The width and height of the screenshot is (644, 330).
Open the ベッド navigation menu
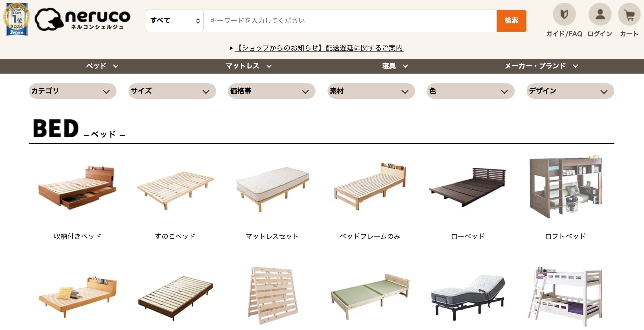pyautogui.click(x=102, y=66)
